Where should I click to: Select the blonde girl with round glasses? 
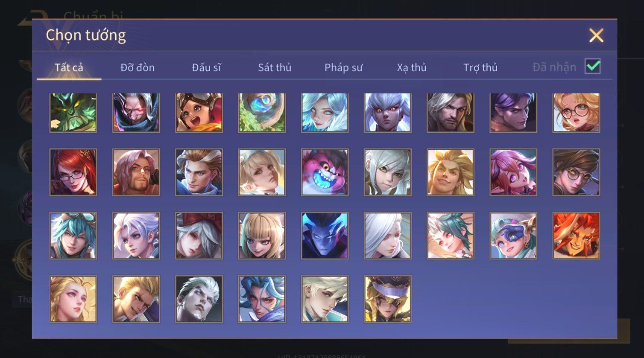576,113
